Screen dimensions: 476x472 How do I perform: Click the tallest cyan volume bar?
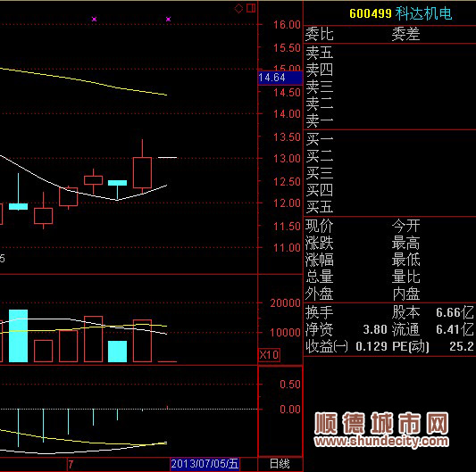(x=18, y=335)
